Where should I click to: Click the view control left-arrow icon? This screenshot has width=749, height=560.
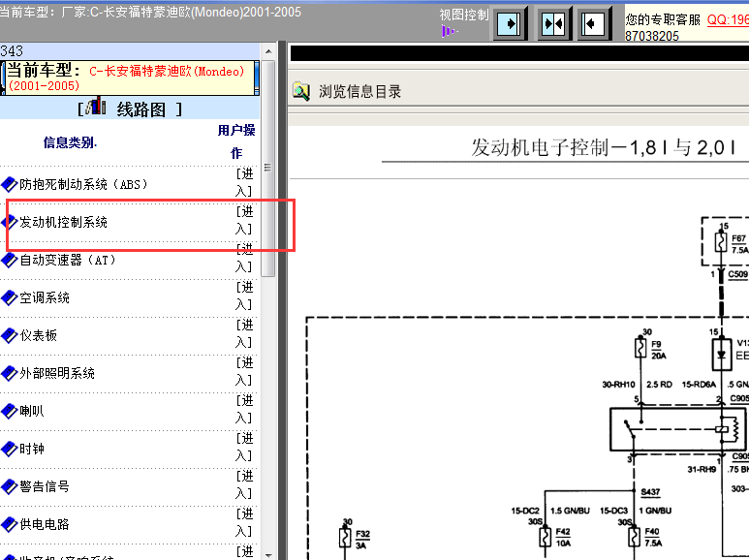click(x=595, y=23)
